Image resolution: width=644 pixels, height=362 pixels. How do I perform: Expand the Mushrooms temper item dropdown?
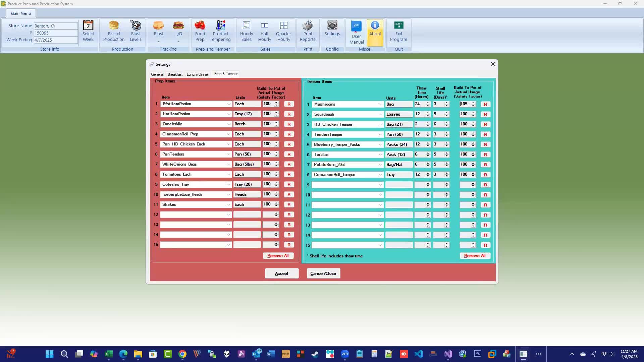click(x=380, y=104)
